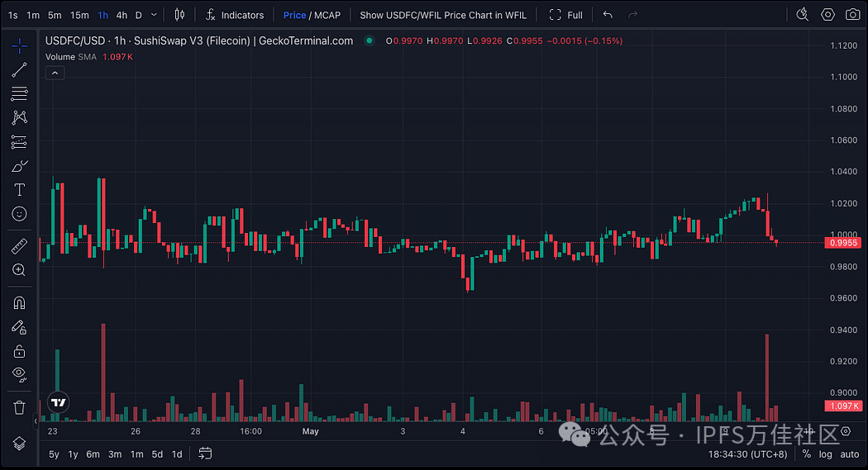Select the ruler measure tool
Image resolution: width=868 pixels, height=470 pixels.
(19, 246)
